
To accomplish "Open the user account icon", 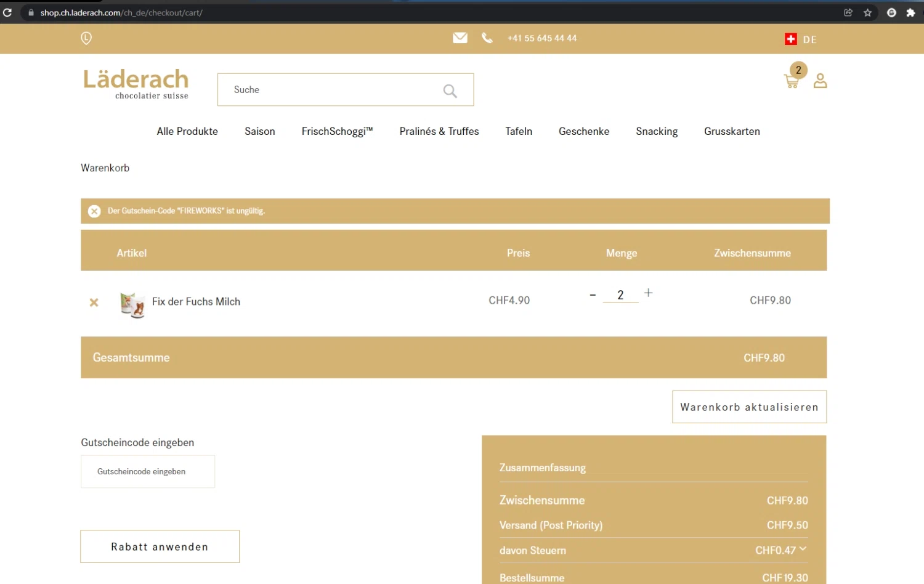I will pos(820,81).
